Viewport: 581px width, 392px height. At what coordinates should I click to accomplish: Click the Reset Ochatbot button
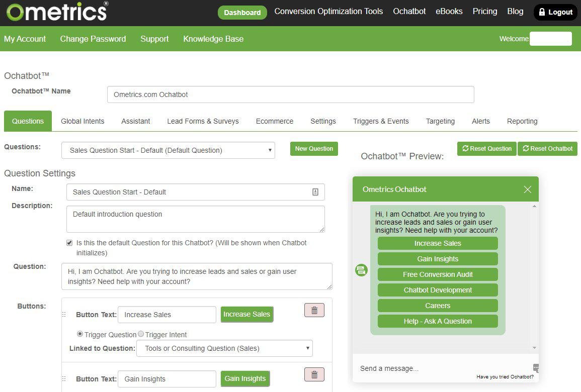(x=548, y=149)
